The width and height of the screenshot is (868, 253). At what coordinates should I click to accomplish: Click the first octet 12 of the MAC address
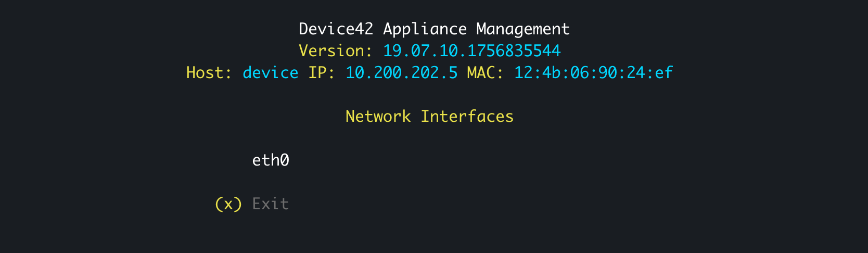[523, 73]
